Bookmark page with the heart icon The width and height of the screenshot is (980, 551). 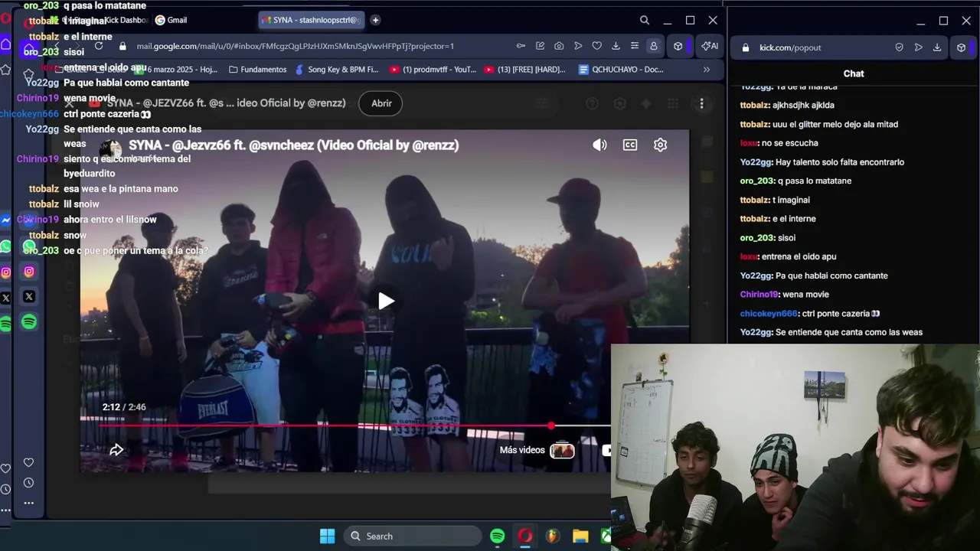[596, 46]
